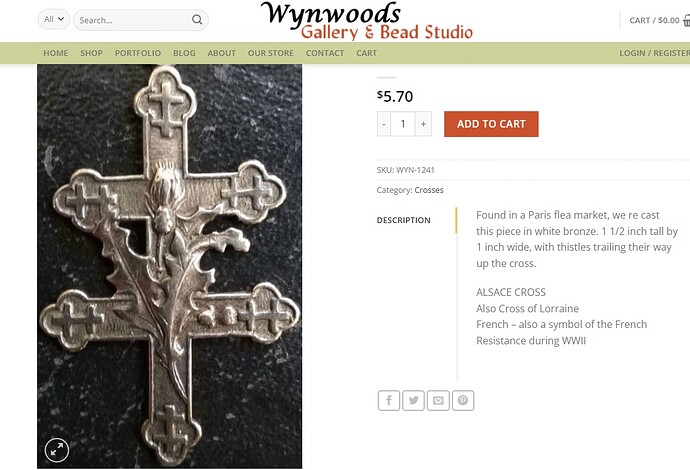The height and width of the screenshot is (470, 690).
Task: Decrease quantity with minus button
Action: tap(384, 124)
